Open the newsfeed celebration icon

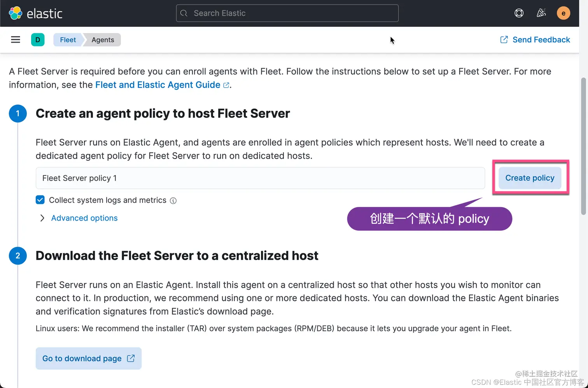(541, 13)
